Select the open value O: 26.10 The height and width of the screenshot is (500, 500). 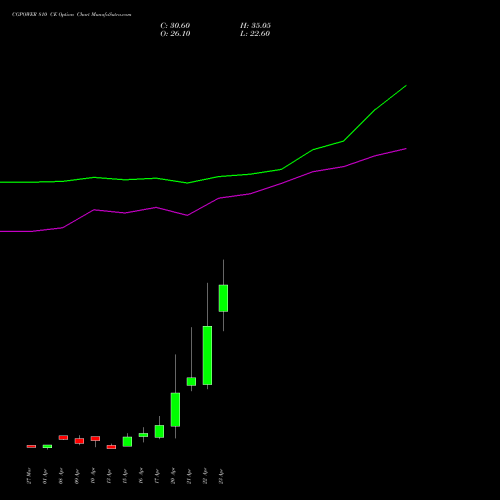click(x=175, y=34)
